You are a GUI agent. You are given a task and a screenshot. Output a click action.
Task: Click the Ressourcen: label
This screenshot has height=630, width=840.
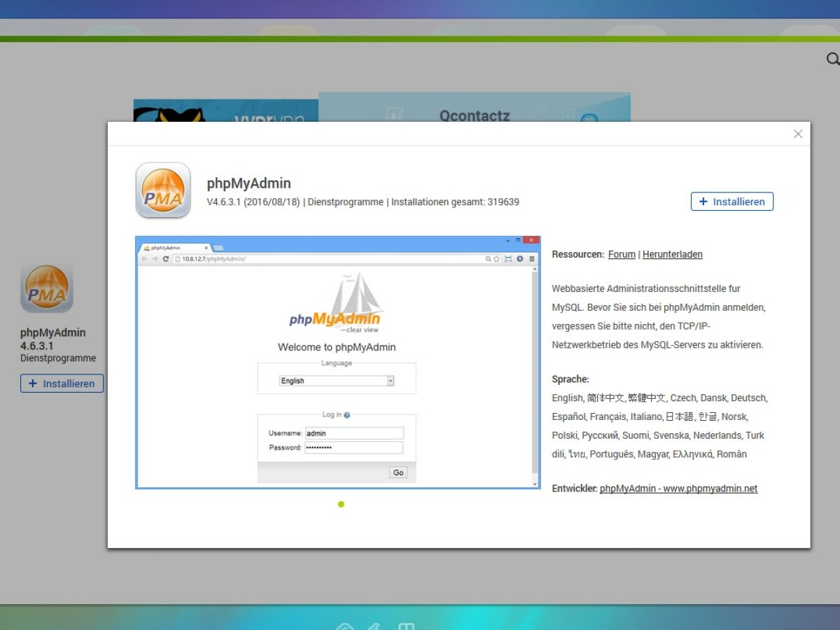[578, 254]
